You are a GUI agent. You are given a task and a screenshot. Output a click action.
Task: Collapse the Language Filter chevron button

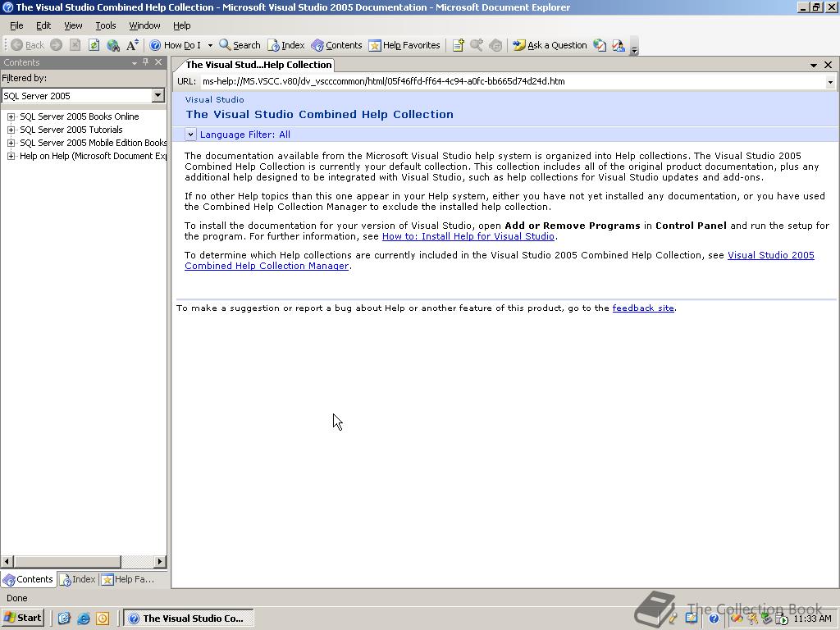pos(190,135)
